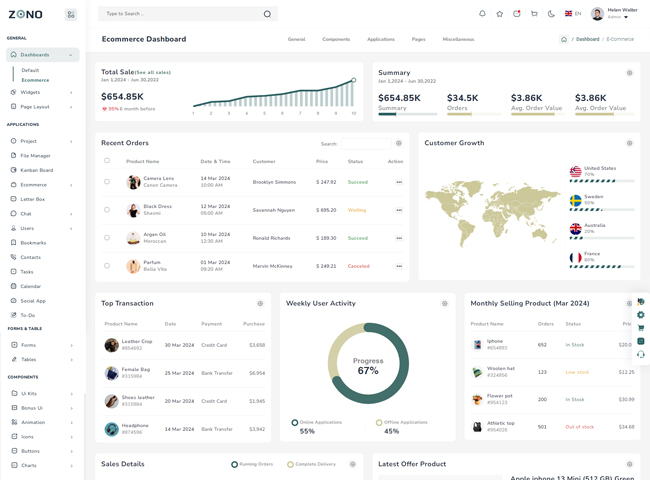Open the notifications bell icon

coord(482,14)
